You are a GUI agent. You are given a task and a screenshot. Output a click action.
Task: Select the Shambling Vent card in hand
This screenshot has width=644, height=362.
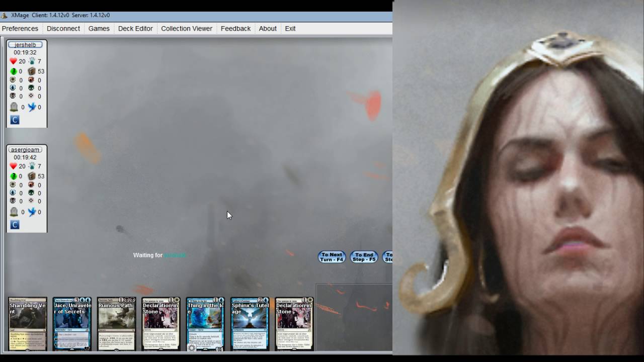tap(28, 324)
